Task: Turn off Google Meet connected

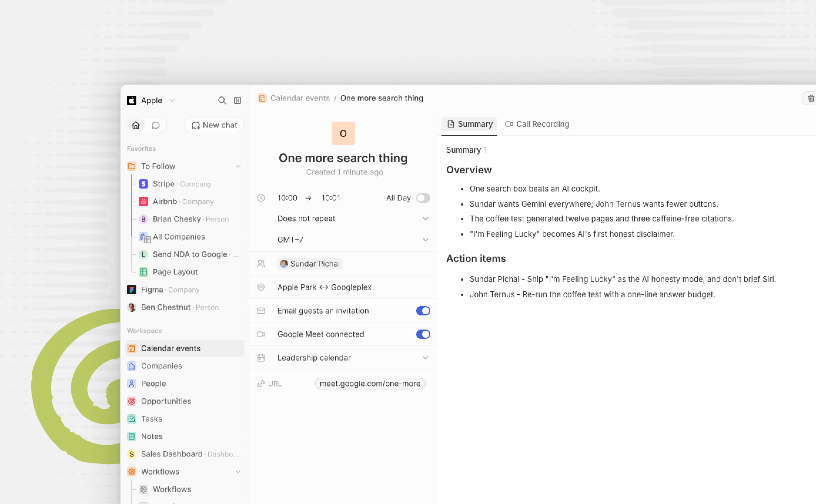Action: [423, 334]
